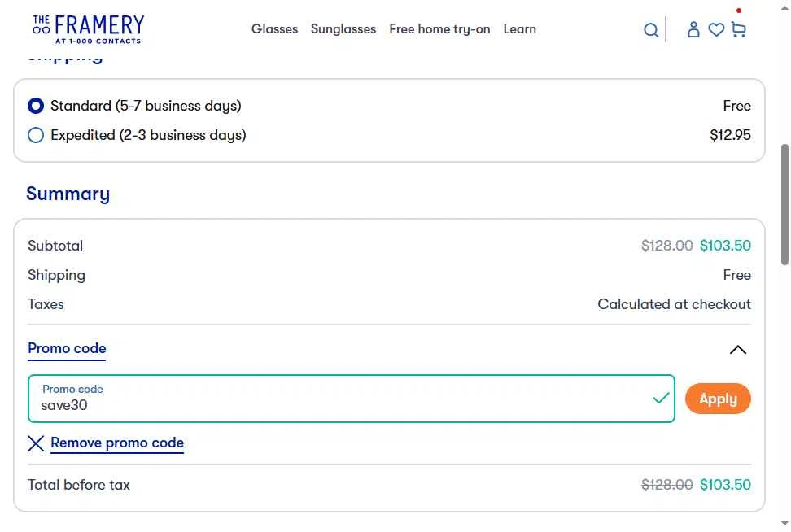Open the shopping cart icon
This screenshot has height=532, width=791.
coord(739,30)
